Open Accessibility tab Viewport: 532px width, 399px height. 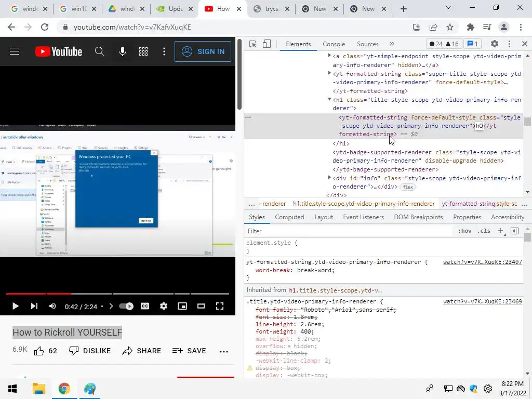tap(508, 217)
